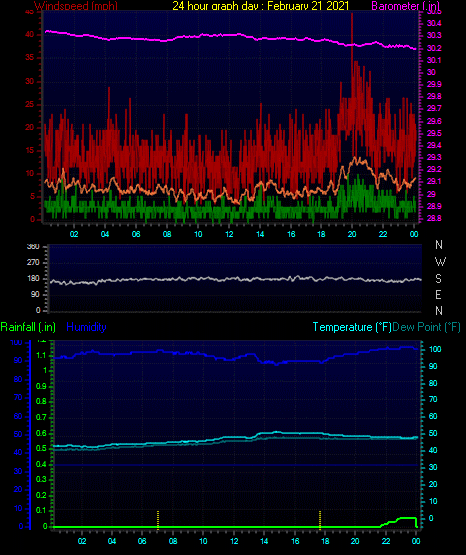Click the Rainfall (.in) legend label
Image resolution: width=466 pixels, height=555 pixels.
(28, 327)
